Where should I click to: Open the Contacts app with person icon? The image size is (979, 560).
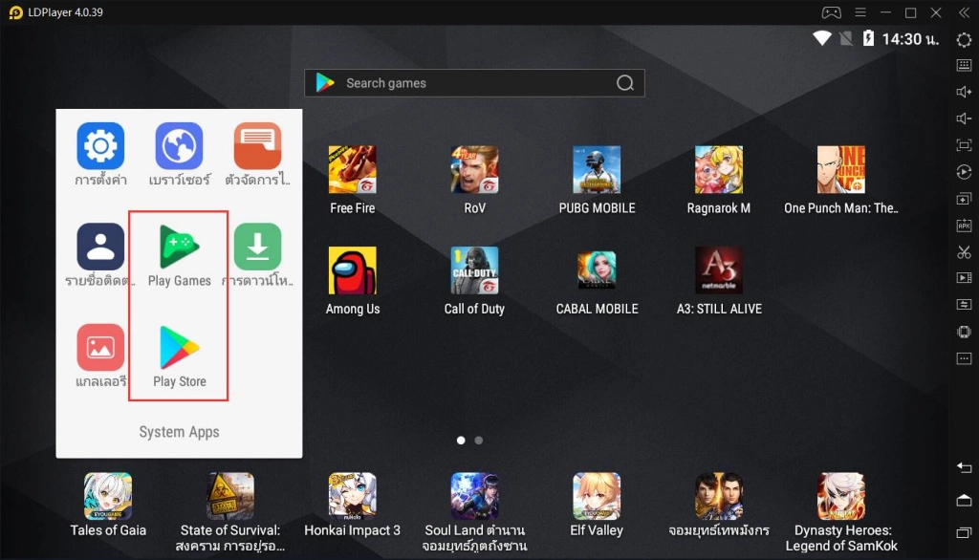[x=100, y=247]
